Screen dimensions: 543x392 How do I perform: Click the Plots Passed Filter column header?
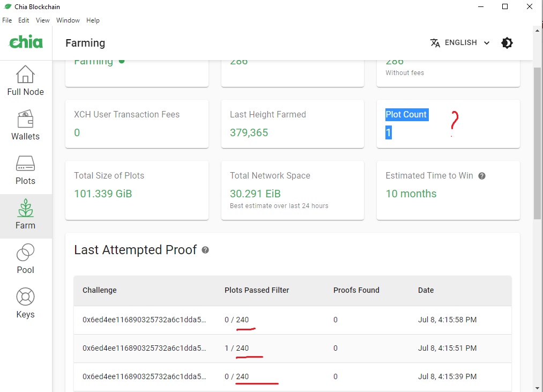point(257,290)
